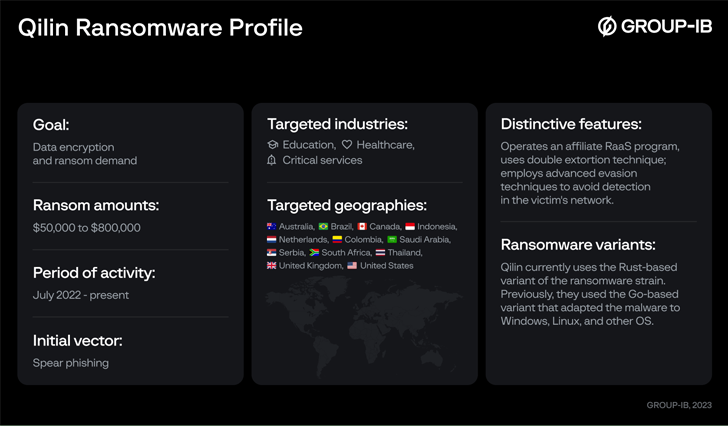The width and height of the screenshot is (728, 426).
Task: Click the Netherlands flag icon
Action: pyautogui.click(x=272, y=240)
